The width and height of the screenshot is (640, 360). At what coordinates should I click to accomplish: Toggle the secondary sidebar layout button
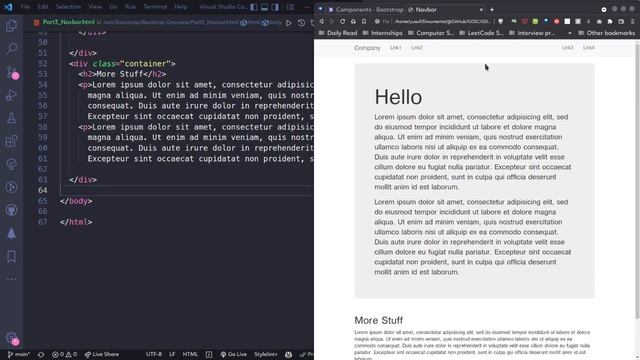pos(276,7)
